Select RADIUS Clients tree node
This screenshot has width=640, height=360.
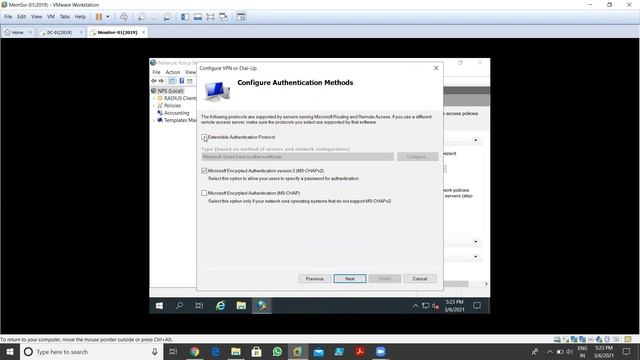(180, 98)
